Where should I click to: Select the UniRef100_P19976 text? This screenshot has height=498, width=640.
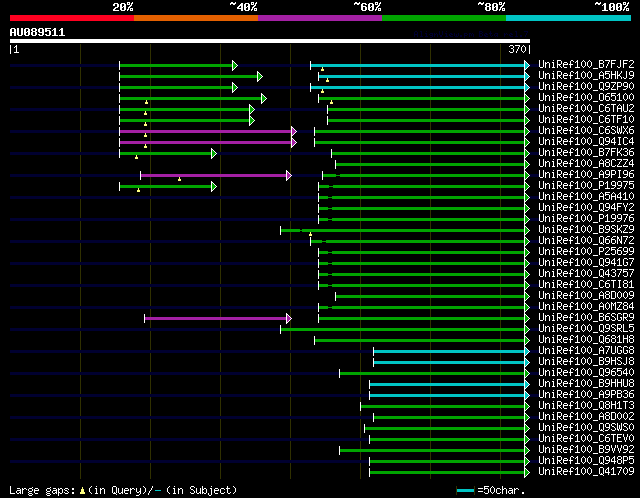click(586, 219)
